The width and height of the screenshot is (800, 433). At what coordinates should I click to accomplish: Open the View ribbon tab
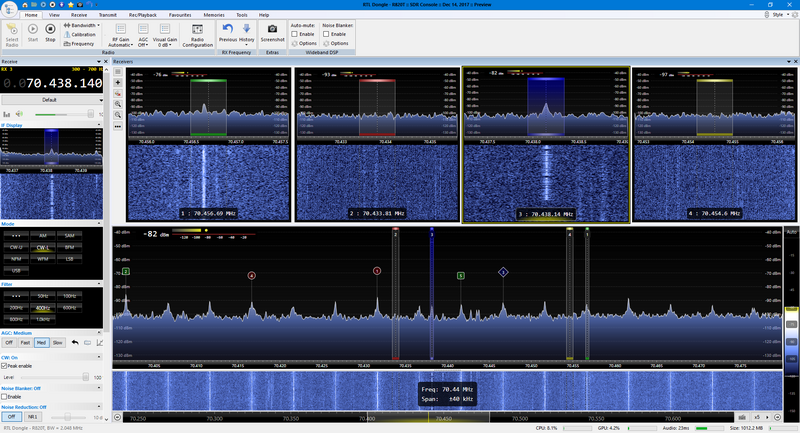[x=54, y=15]
